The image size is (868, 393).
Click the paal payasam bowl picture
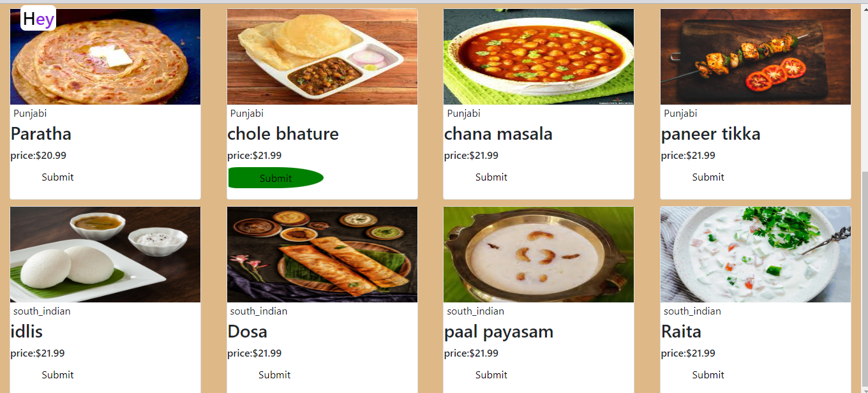click(x=538, y=254)
